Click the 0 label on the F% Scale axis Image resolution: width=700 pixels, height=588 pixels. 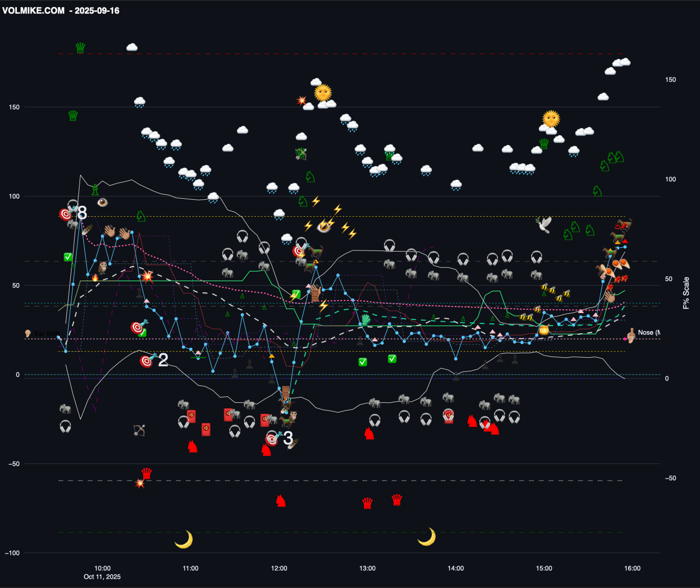pos(667,378)
